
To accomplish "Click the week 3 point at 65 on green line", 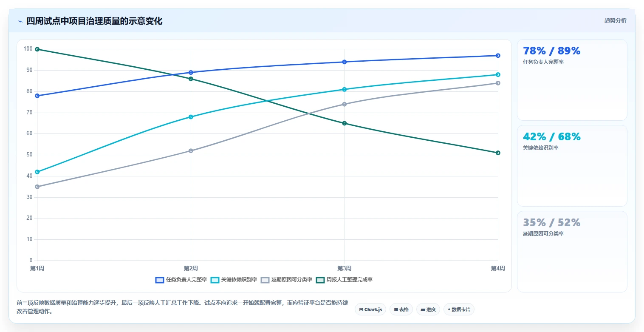I will pos(345,123).
